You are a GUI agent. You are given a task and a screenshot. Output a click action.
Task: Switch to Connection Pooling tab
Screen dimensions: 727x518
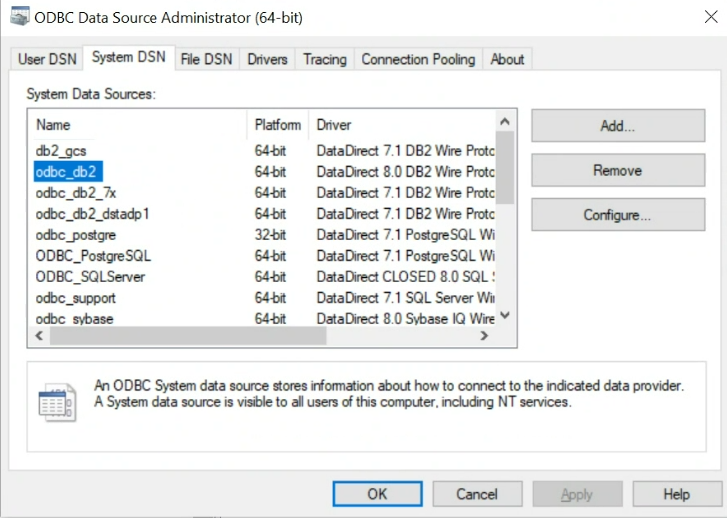pos(418,59)
